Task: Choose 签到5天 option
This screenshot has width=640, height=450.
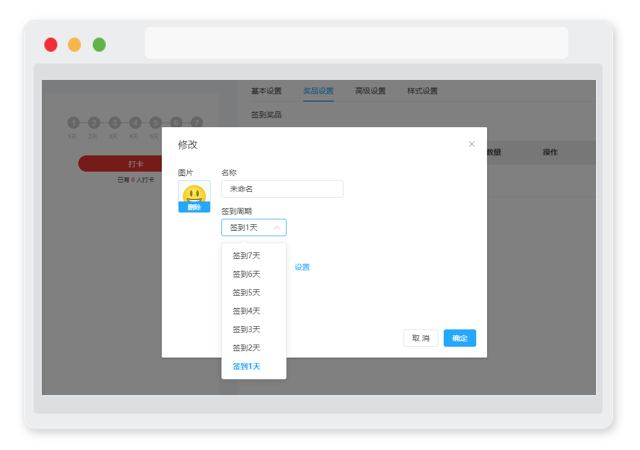Action: (246, 292)
